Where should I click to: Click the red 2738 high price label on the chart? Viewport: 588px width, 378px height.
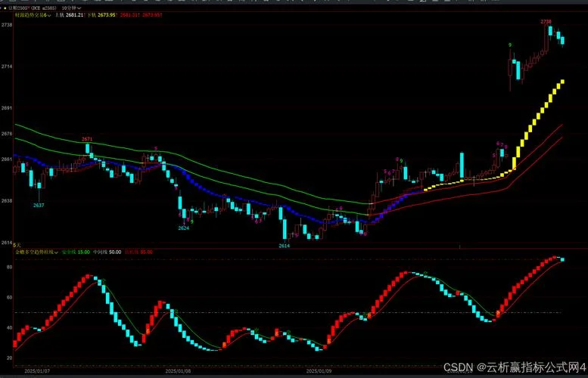(546, 22)
